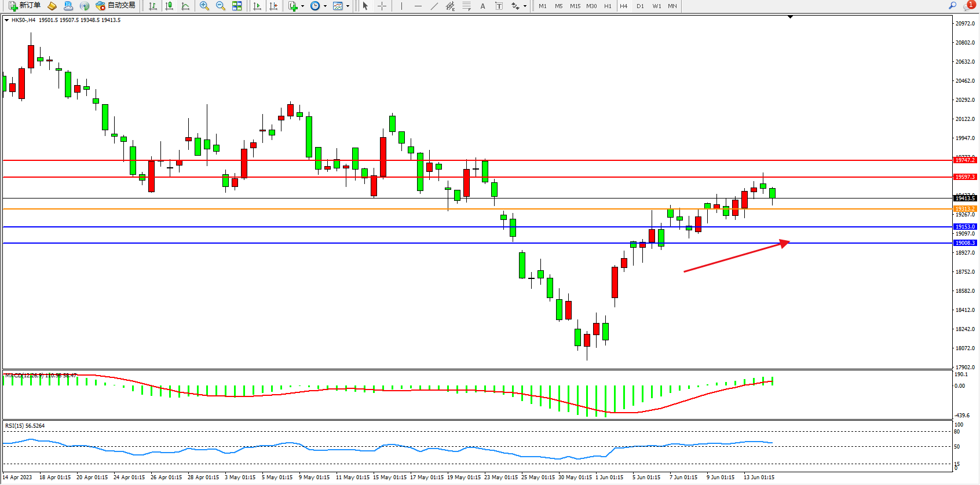Open the tile windows layout icon
This screenshot has height=485, width=980.
click(x=237, y=6)
